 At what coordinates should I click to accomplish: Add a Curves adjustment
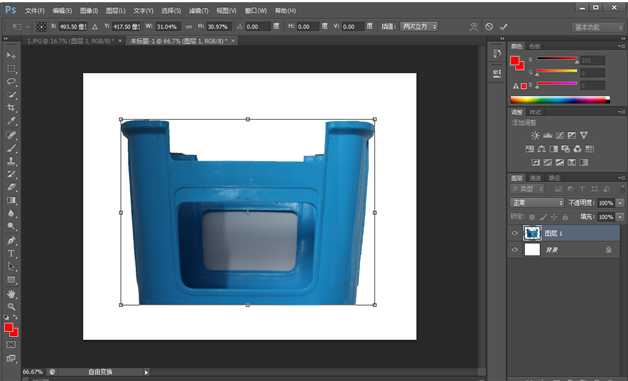point(560,135)
